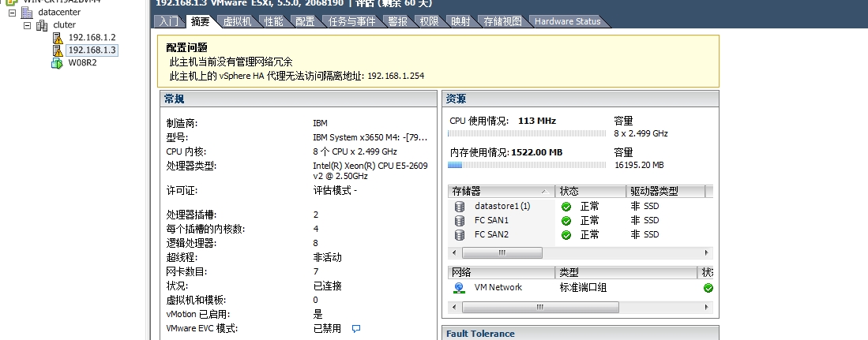Sort by the 驱动器类型 column header
Screen dimensions: 868x340
click(666, 191)
